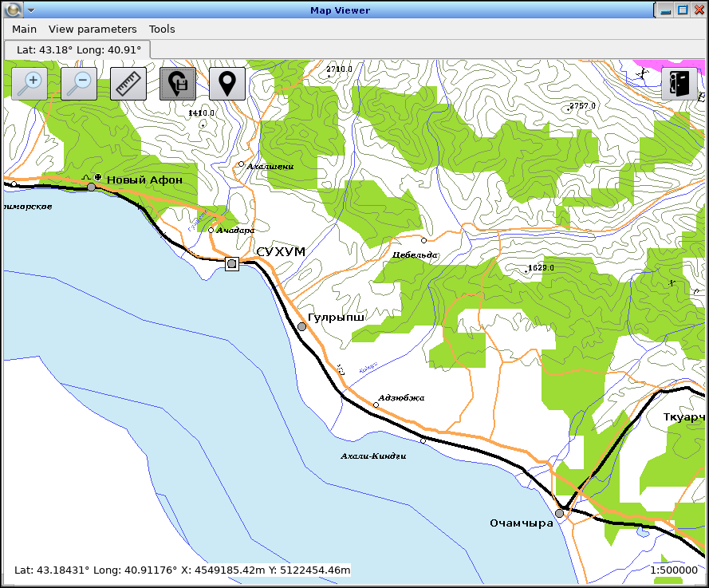Click the Цебельда village marker
This screenshot has height=588, width=709.
coord(424,240)
